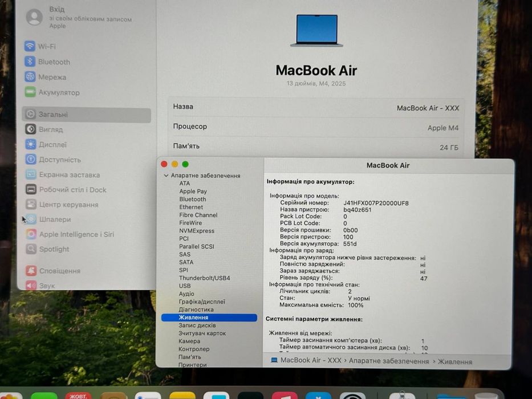Select Контролер entry
532x399 pixels.
coord(194,349)
